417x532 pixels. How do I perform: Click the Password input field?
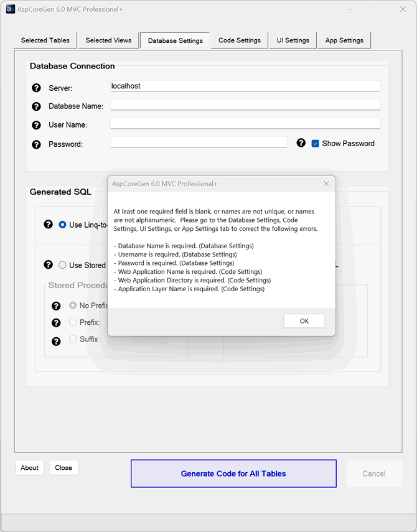pyautogui.click(x=199, y=142)
